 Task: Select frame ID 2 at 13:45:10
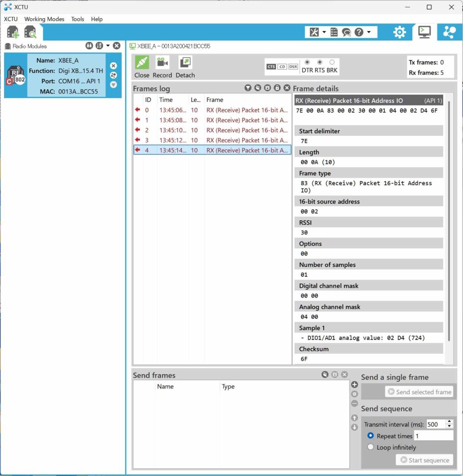point(212,130)
